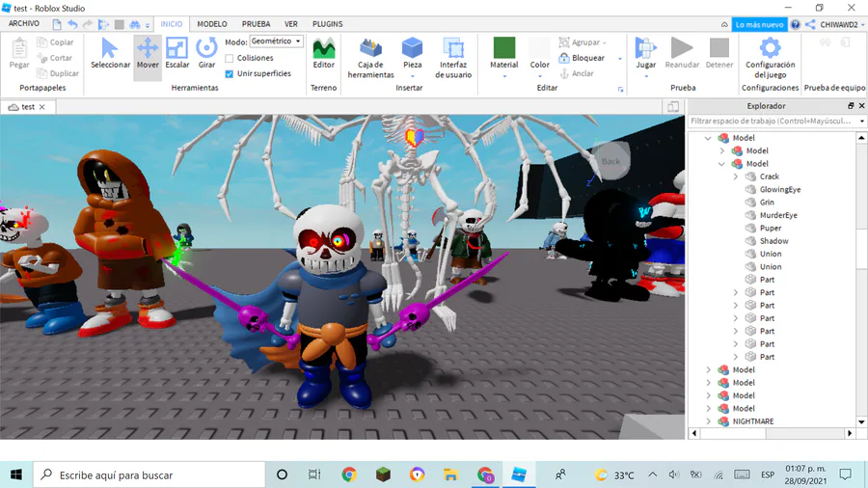
Task: Undock the Explorador panel
Action: tap(851, 106)
